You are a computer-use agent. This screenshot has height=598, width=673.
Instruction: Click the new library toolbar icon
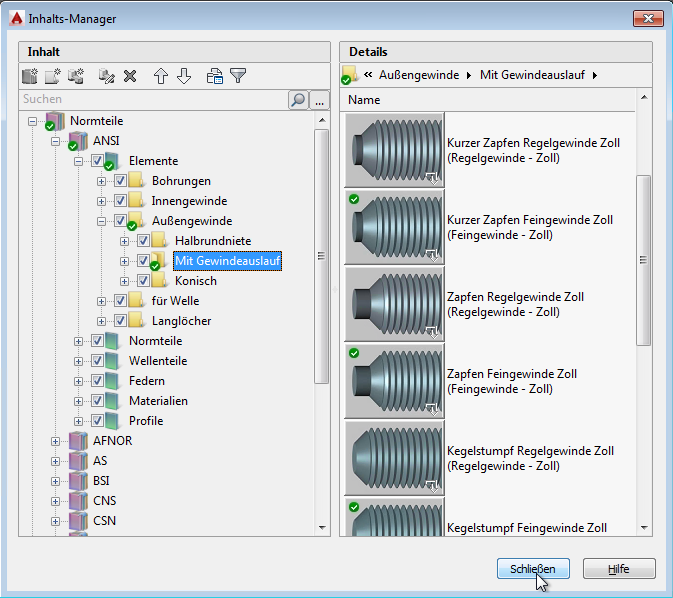point(30,76)
